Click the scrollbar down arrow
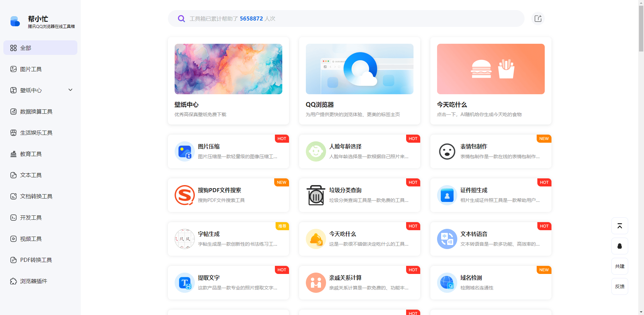The width and height of the screenshot is (644, 315). (x=641, y=312)
